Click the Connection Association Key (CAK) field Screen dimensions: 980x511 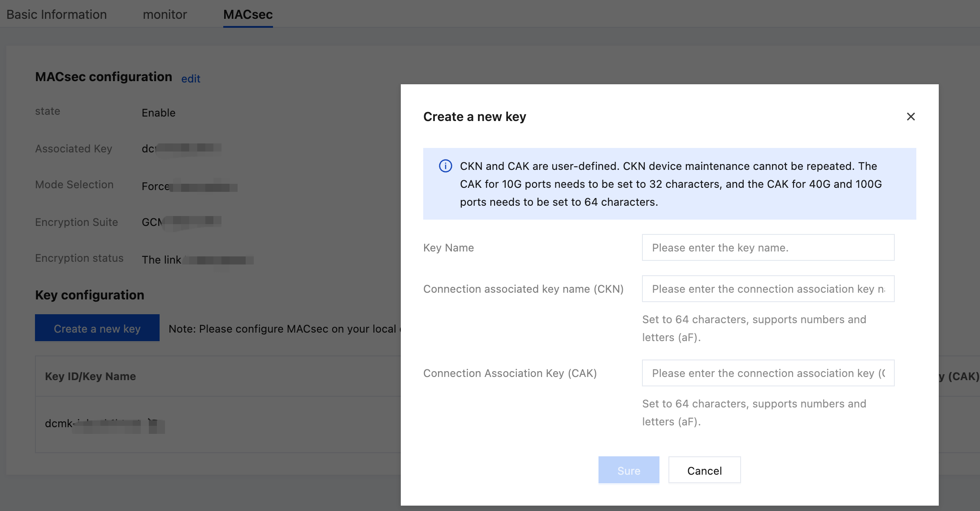coord(768,373)
